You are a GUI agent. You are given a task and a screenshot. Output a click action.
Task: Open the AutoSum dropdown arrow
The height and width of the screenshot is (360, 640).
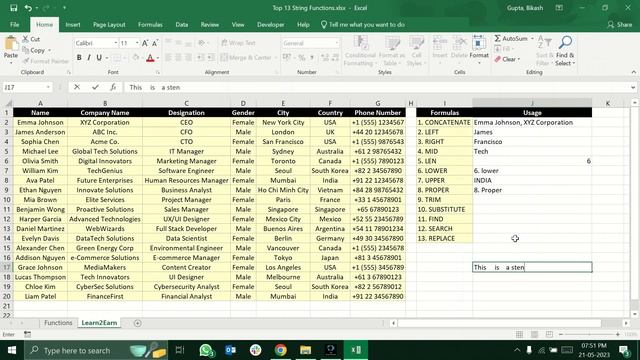pos(532,39)
